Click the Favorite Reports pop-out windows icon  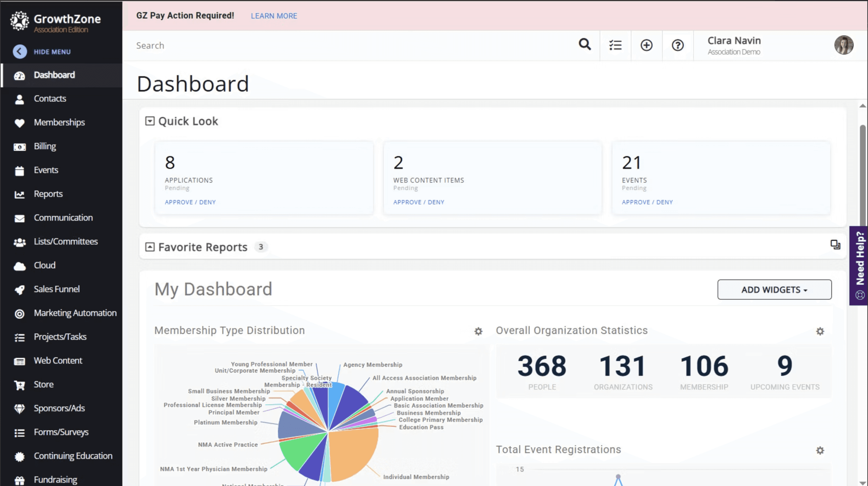coord(835,245)
